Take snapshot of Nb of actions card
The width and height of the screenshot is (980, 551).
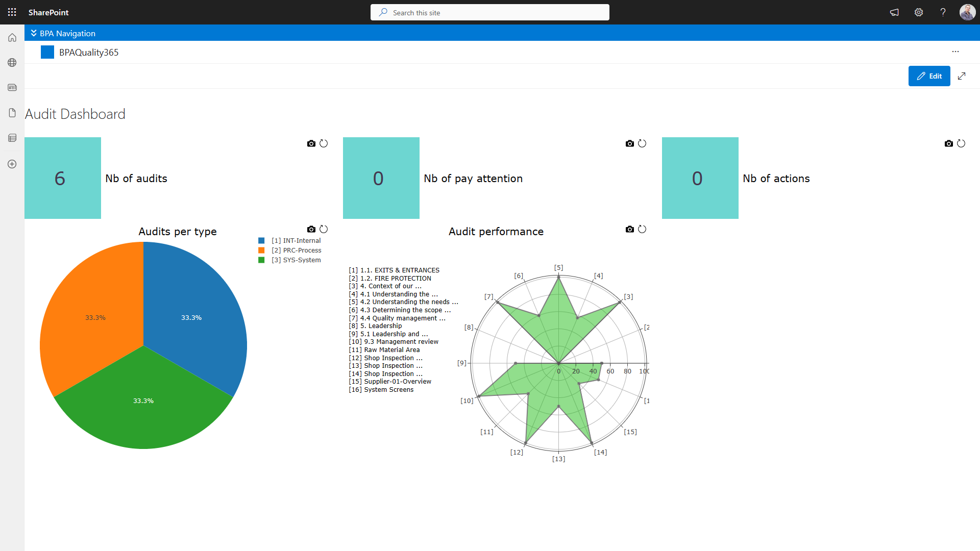coord(949,143)
